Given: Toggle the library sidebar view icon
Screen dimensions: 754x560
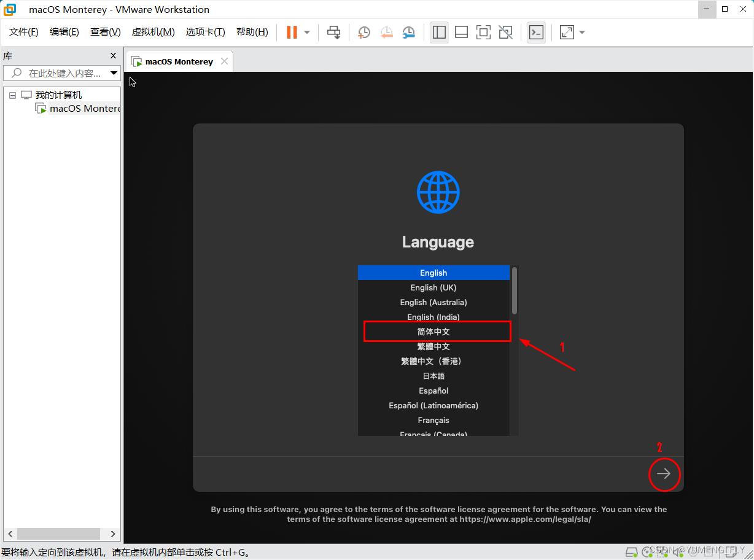Looking at the screenshot, I should coord(439,33).
